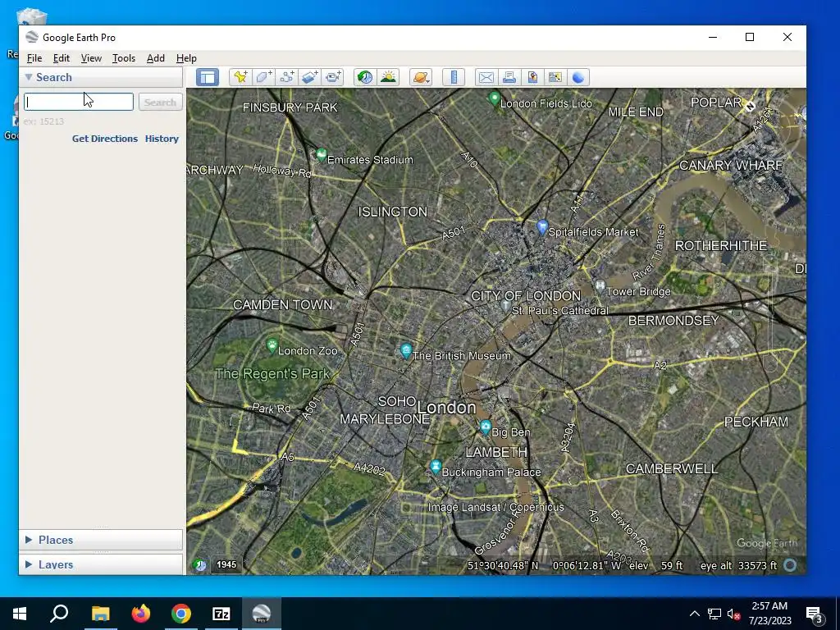Click the print icon
Screen dimensions: 840x630
[x=509, y=77]
